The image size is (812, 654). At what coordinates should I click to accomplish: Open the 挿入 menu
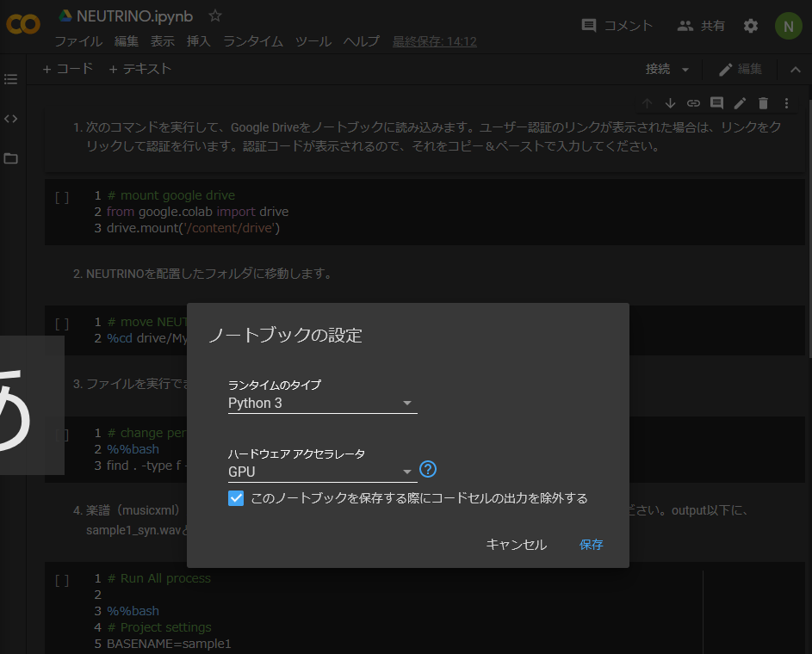pyautogui.click(x=199, y=41)
